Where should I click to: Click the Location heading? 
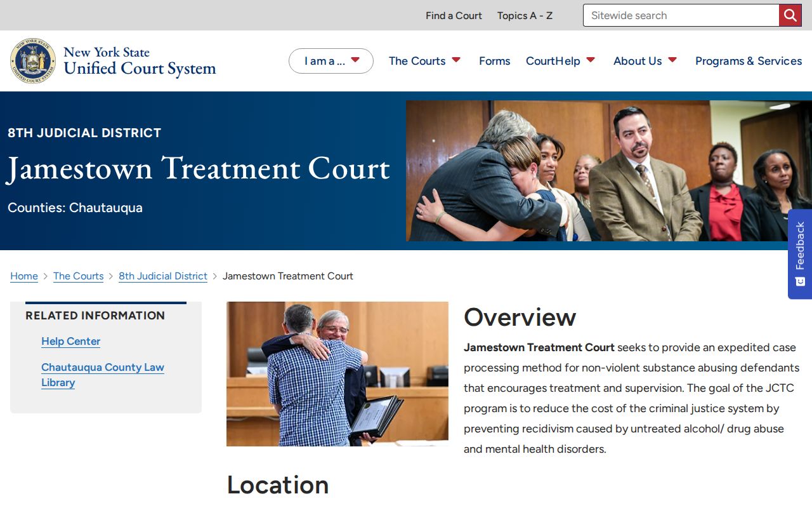278,485
